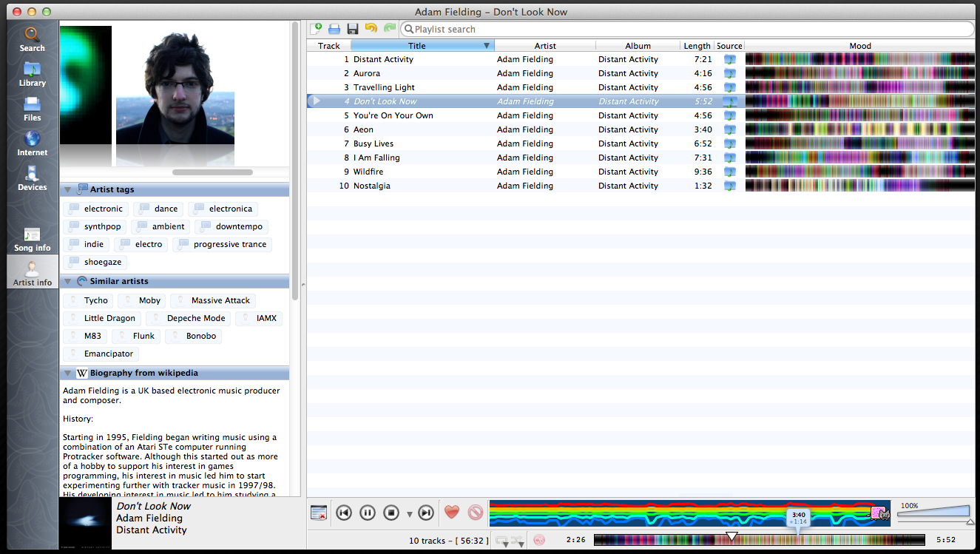980x554 pixels.
Task: Open the stop button's dropdown menu
Action: (x=409, y=513)
